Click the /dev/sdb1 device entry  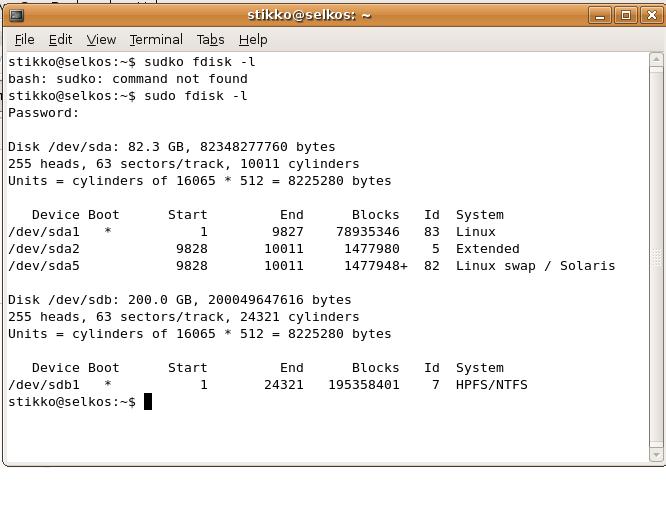tap(44, 385)
